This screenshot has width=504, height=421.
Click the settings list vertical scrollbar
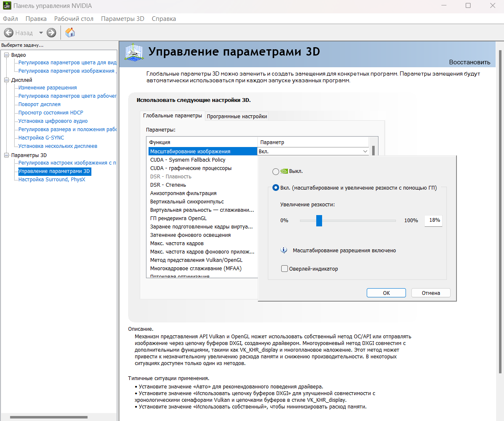[x=373, y=150]
